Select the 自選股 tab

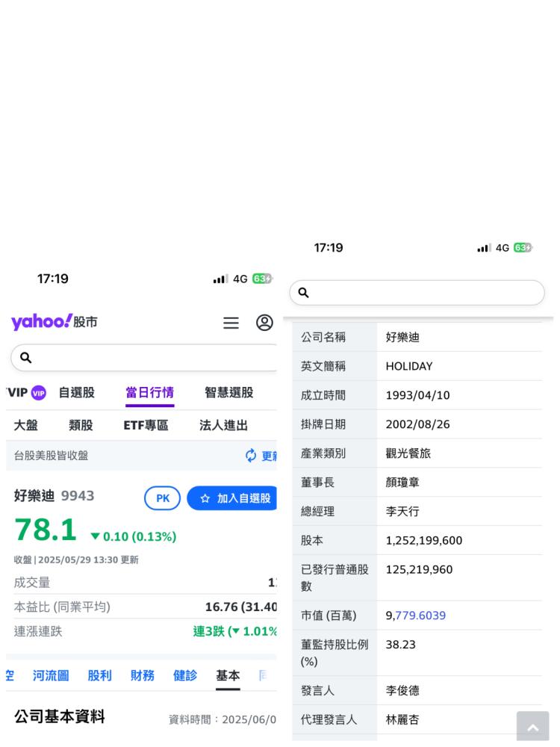(x=77, y=393)
